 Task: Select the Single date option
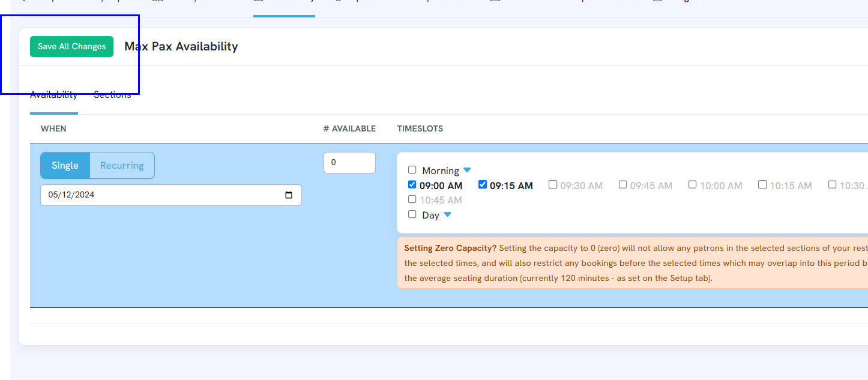tap(65, 166)
